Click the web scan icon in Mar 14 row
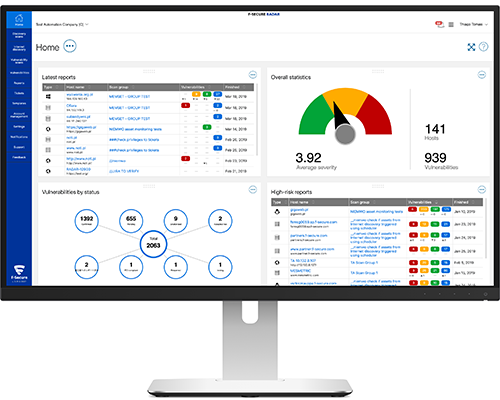500x400 pixels. 48,129
